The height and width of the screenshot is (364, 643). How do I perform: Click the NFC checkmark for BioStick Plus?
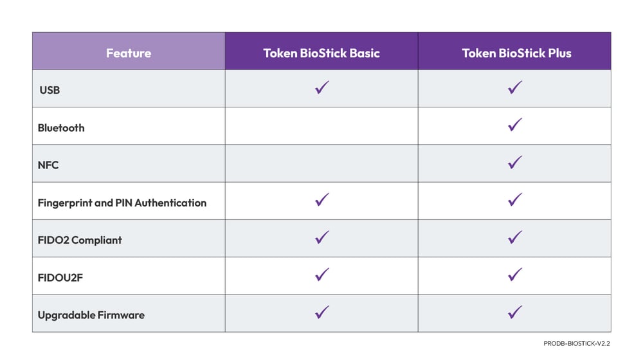(x=514, y=163)
